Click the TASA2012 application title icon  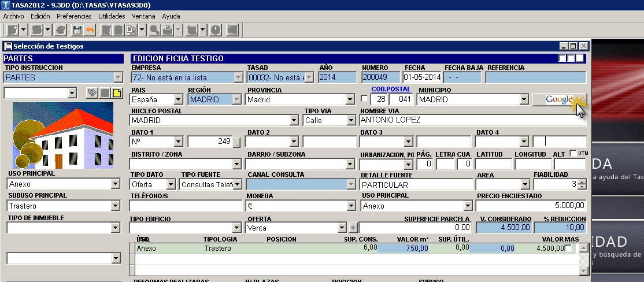5,5
